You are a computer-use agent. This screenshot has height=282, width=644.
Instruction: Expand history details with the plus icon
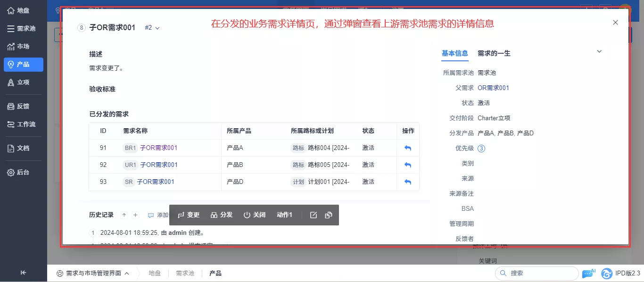point(135,215)
